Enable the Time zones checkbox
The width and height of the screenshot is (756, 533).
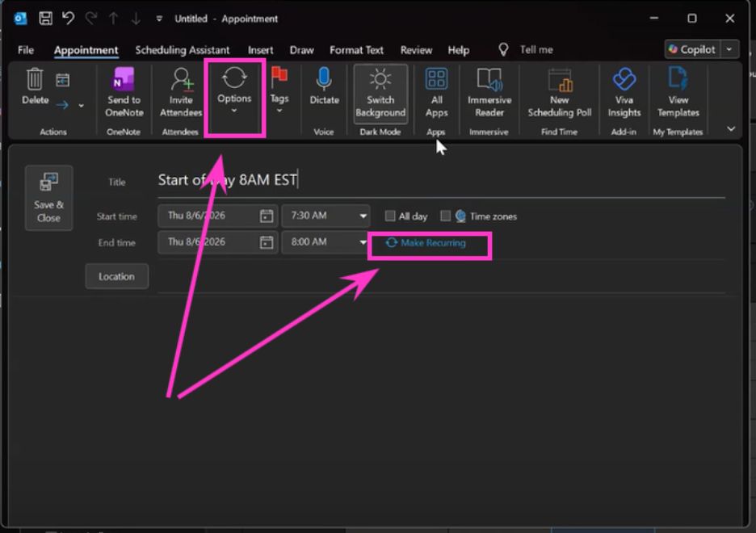(x=446, y=216)
